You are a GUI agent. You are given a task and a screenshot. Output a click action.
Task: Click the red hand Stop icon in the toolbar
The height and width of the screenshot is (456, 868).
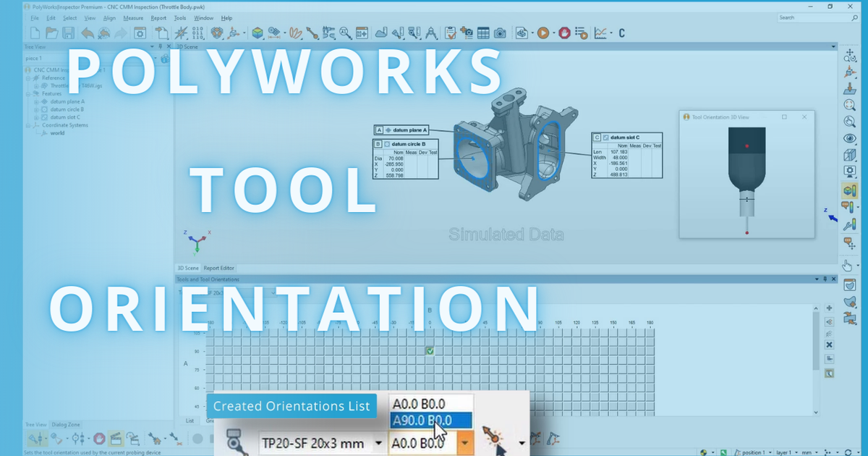[565, 33]
